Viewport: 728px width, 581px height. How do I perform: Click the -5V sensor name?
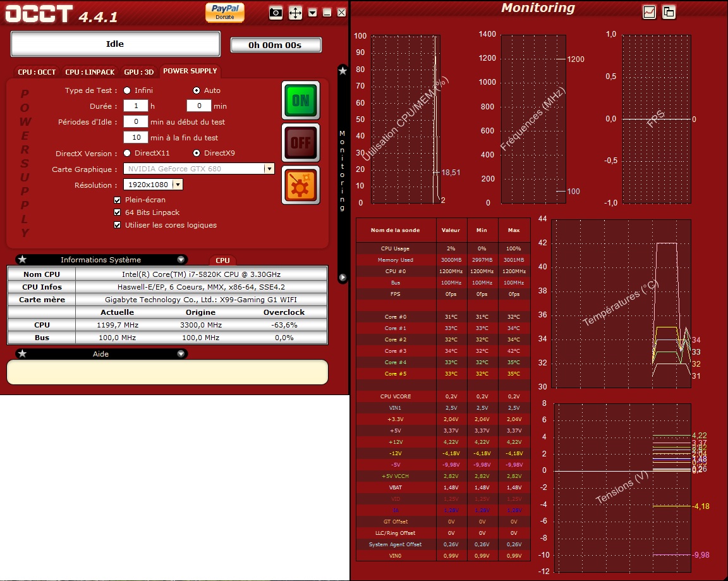pyautogui.click(x=396, y=465)
